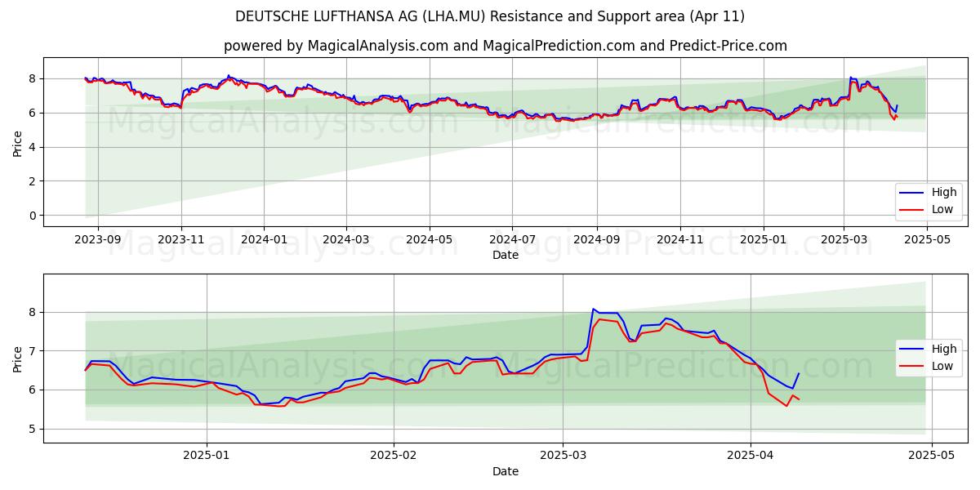Viewport: 980px width, 490px height.
Task: Click the March 2025 price peak in bottom chart
Action: tap(594, 309)
